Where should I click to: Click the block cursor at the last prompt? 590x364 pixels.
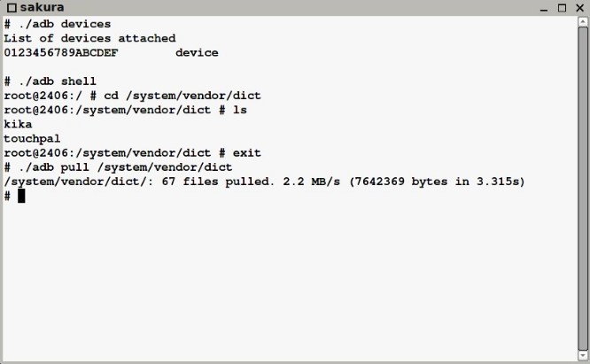(x=21, y=196)
